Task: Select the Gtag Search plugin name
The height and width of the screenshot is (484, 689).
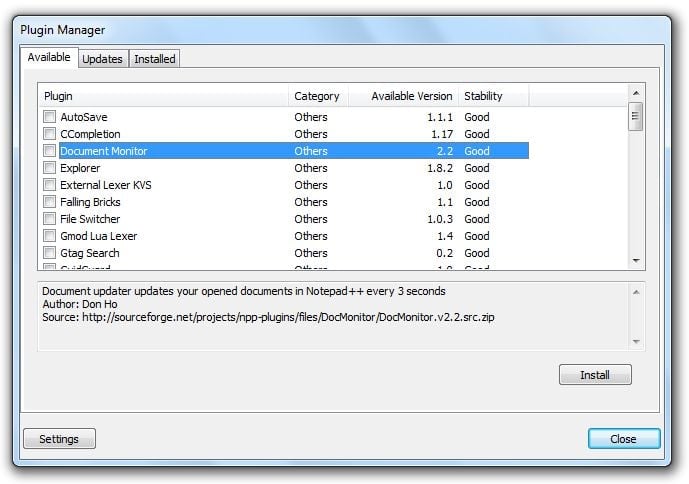Action: click(90, 253)
